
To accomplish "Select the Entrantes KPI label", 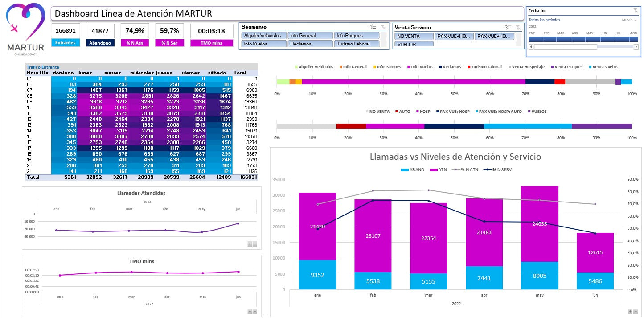I will 66,43.
